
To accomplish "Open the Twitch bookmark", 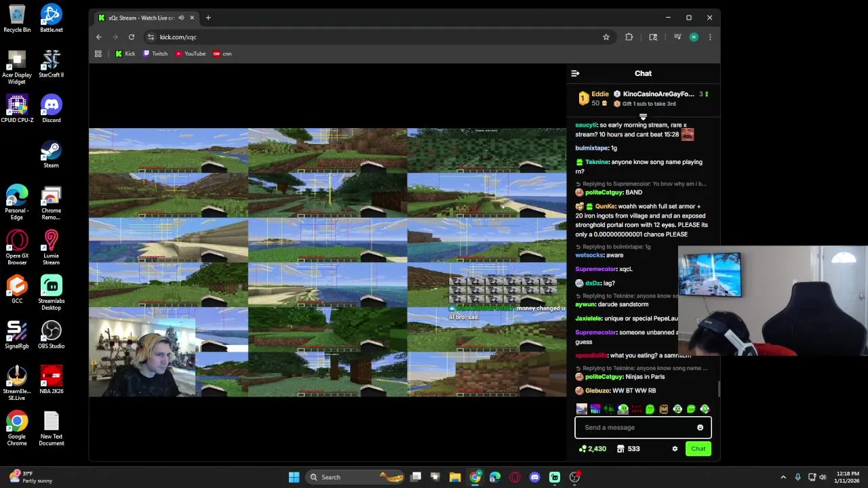I will tap(155, 54).
